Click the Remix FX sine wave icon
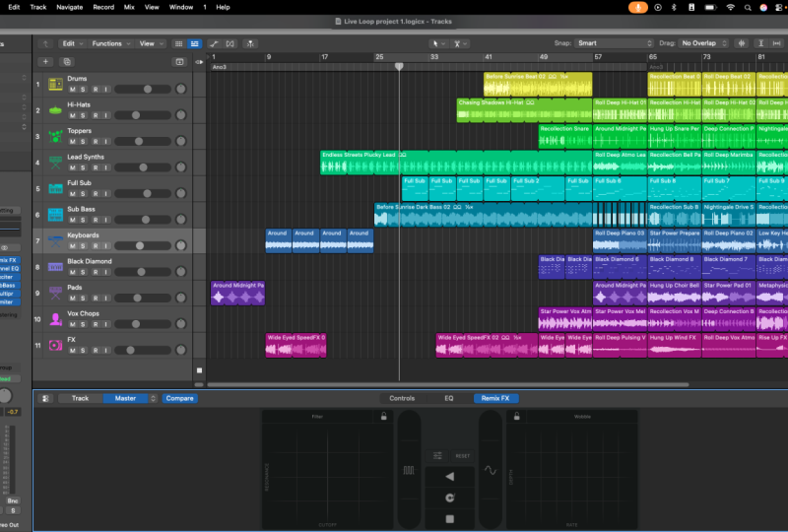 (490, 470)
